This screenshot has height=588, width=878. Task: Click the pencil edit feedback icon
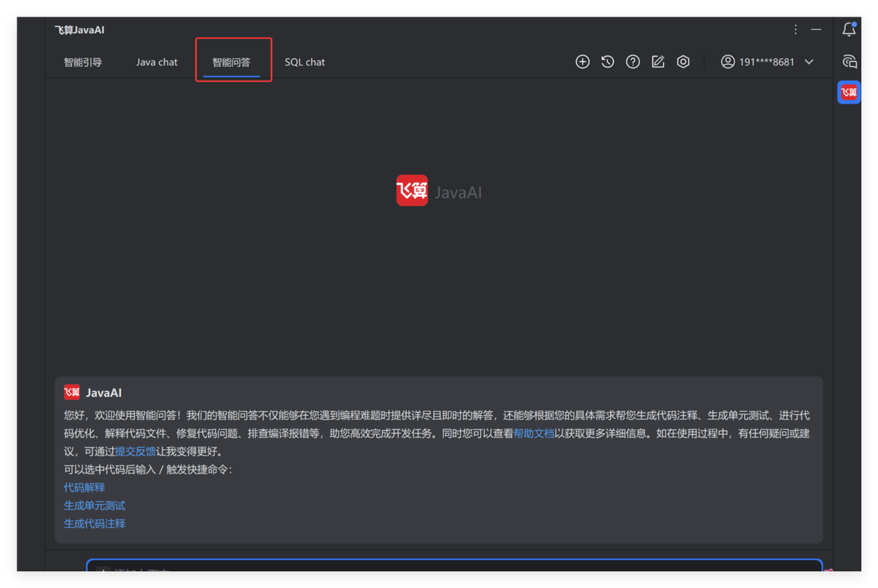[x=658, y=62]
